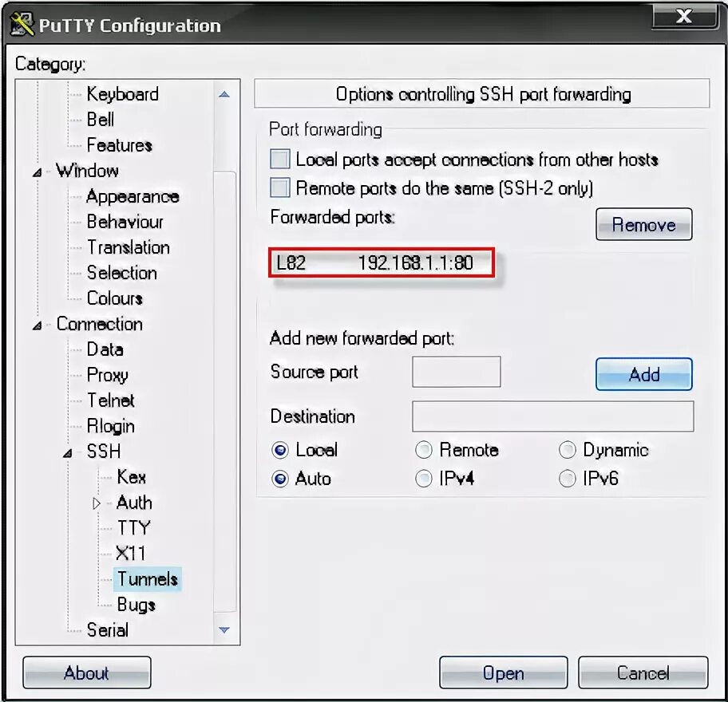
Task: Collapse the SSH tree node
Action: (x=68, y=453)
